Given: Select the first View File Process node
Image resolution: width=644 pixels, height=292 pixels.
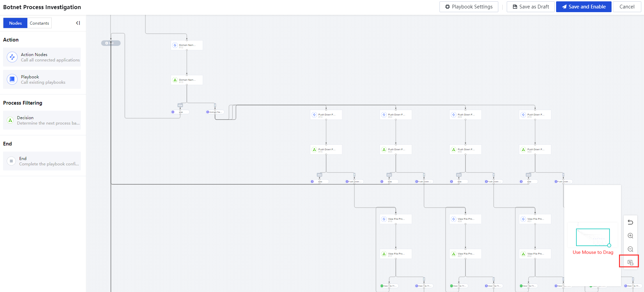Looking at the screenshot, I should (396, 219).
